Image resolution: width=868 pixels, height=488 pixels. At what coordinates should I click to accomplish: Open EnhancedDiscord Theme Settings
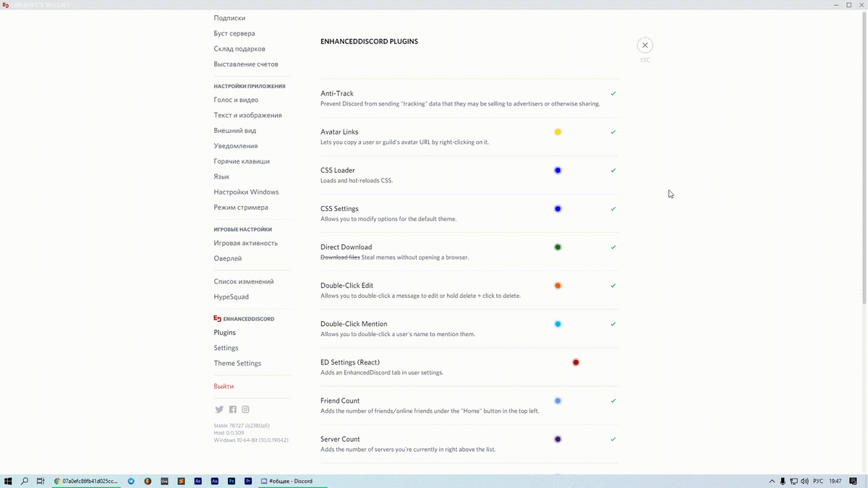click(238, 364)
